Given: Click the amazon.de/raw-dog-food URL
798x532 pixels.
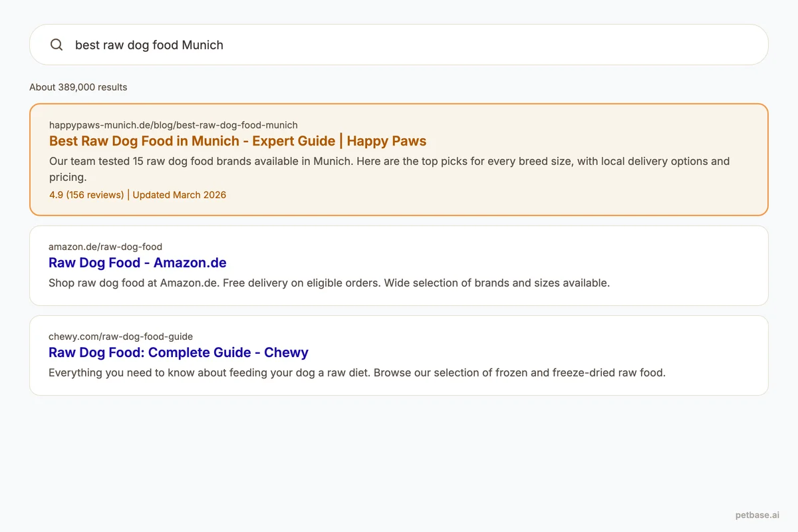Looking at the screenshot, I should pos(105,247).
